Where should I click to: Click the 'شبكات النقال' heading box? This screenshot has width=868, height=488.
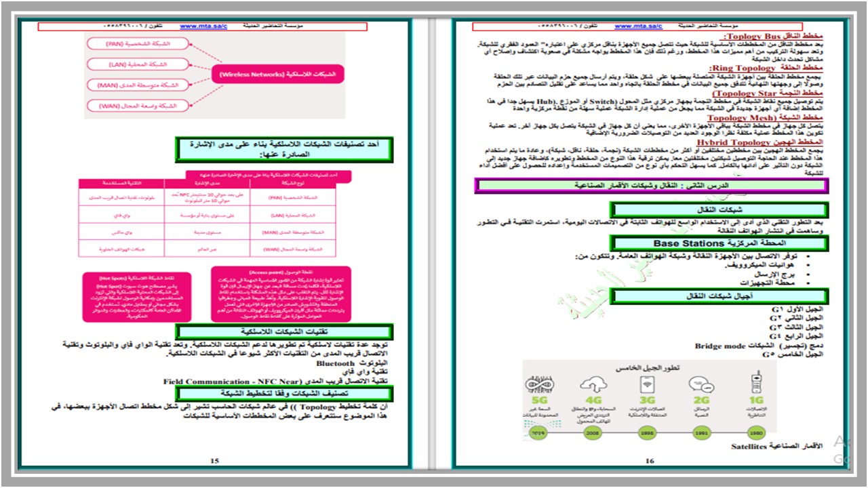[719, 210]
